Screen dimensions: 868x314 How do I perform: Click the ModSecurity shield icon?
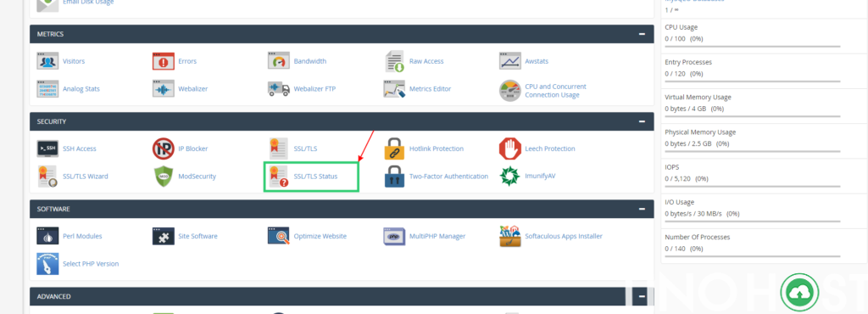click(164, 177)
